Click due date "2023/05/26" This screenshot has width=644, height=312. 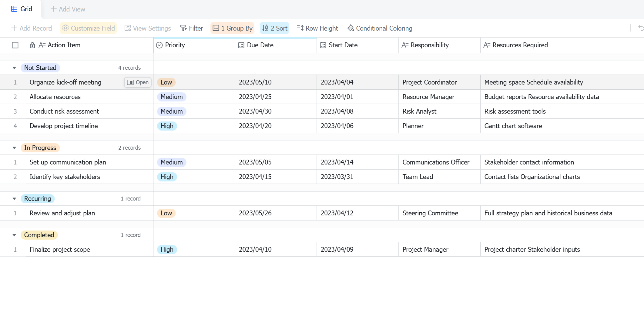(x=276, y=213)
